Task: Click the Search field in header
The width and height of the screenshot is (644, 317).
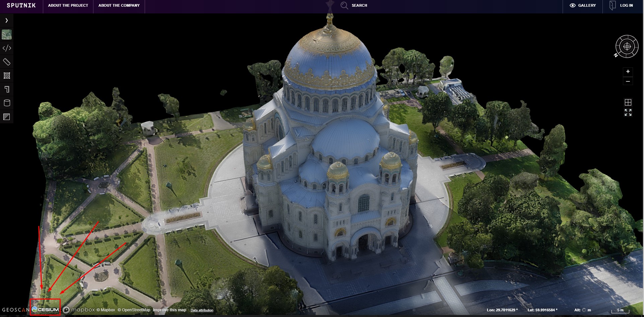Action: coord(354,6)
